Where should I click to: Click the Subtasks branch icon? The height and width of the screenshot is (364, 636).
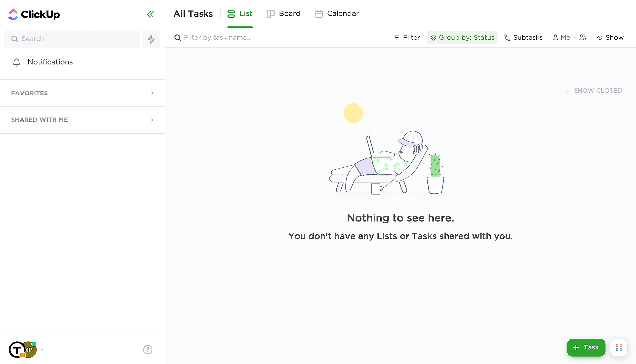point(507,37)
